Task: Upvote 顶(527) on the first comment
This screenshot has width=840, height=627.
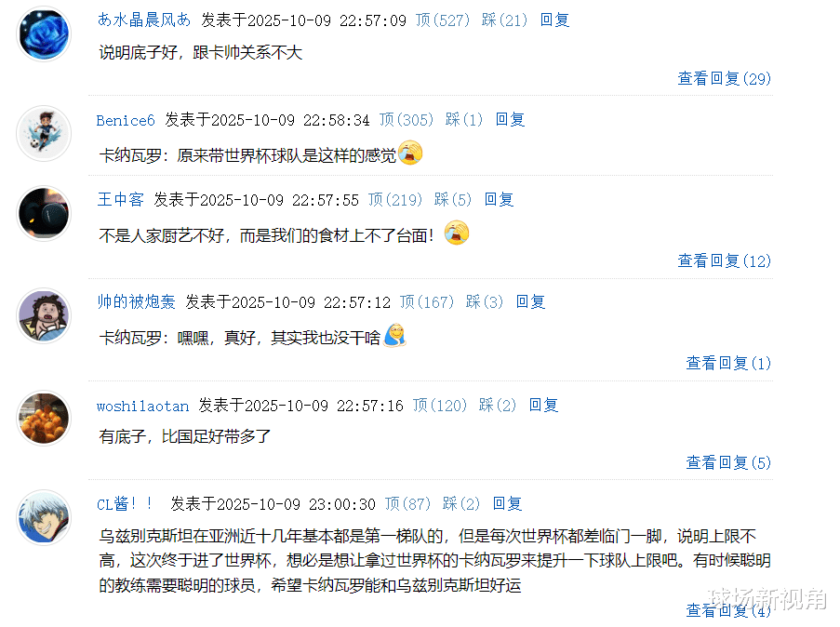Action: [443, 20]
